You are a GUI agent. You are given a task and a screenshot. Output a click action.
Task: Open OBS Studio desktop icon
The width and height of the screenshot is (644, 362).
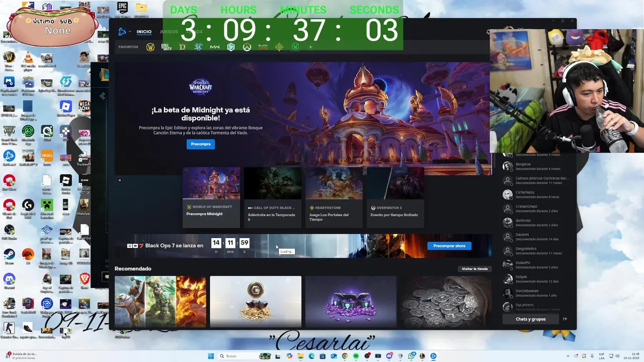pos(9,232)
